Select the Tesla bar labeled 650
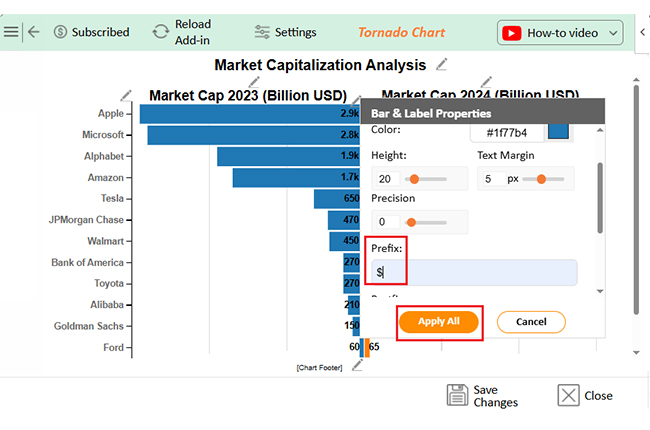 point(337,199)
